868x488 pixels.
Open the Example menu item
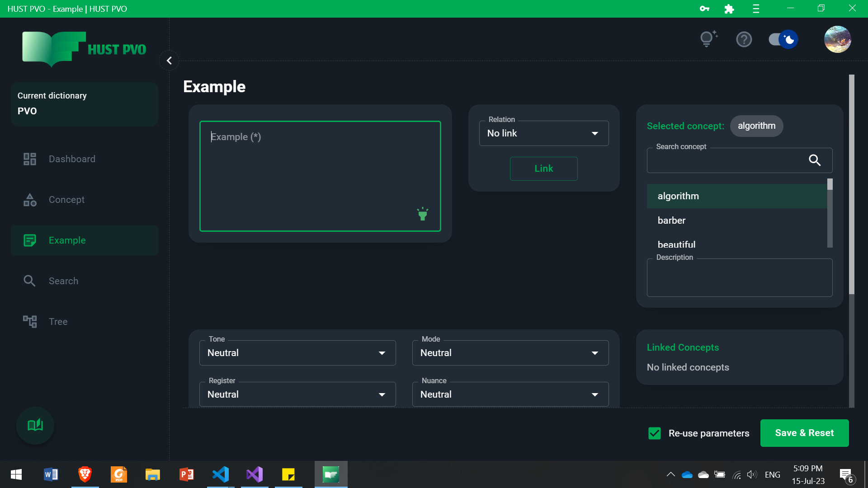67,240
